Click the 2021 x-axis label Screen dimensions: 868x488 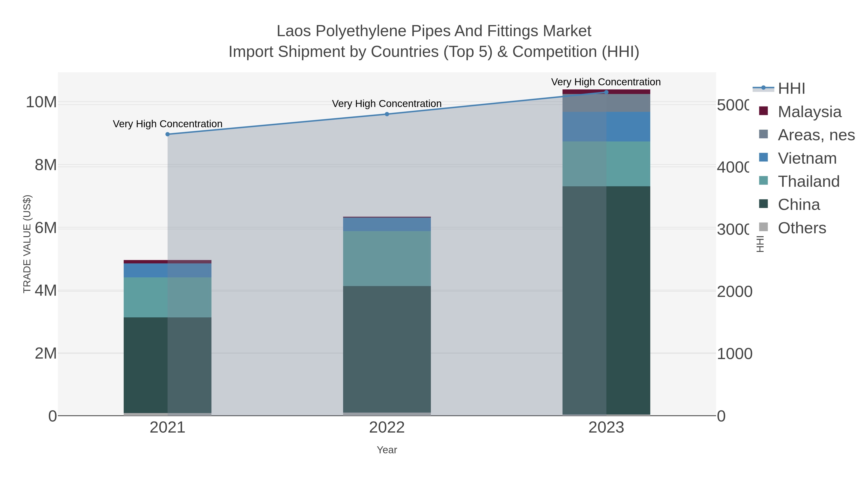click(168, 427)
